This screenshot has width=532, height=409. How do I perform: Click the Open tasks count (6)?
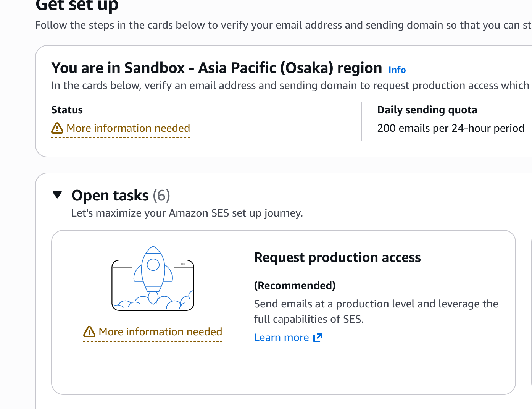click(x=161, y=196)
